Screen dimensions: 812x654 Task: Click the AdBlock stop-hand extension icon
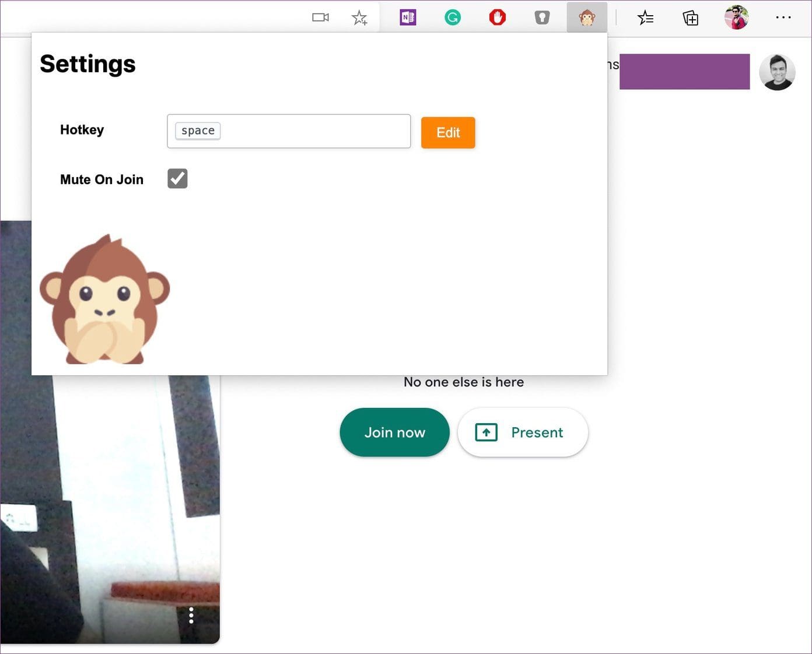click(x=497, y=17)
